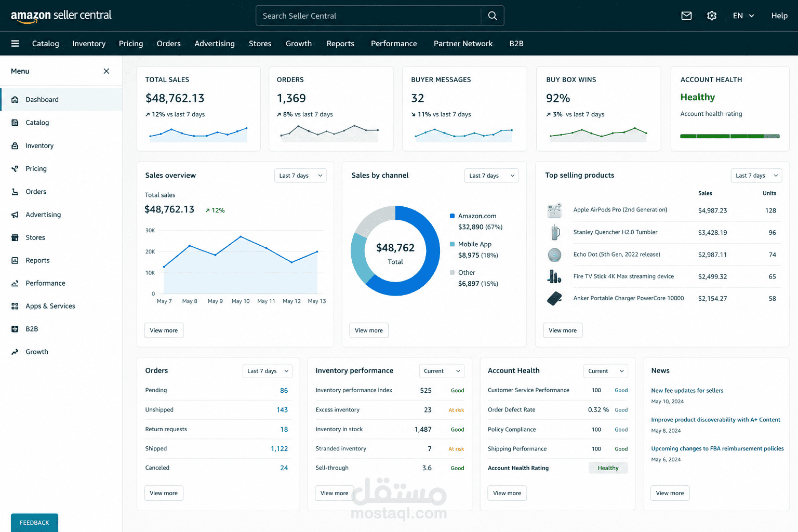Screen dimensions: 798x532
Task: Open Stores in the top navigation
Action: (260, 44)
